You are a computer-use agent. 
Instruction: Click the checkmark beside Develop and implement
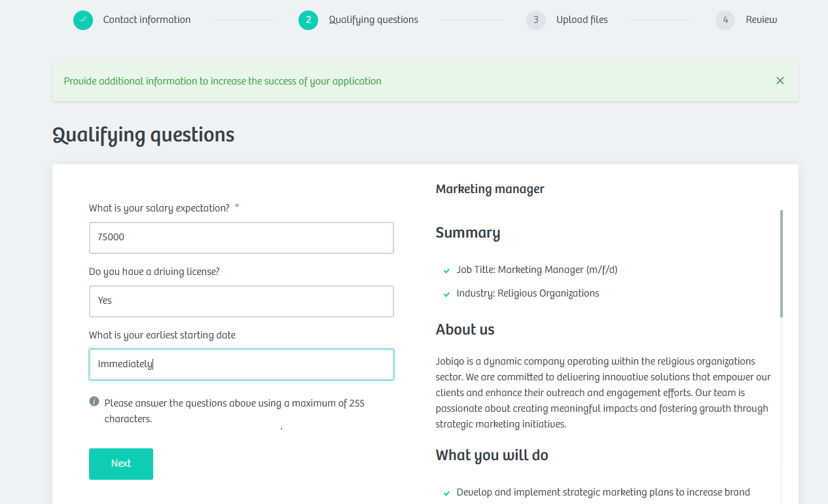pyautogui.click(x=446, y=493)
